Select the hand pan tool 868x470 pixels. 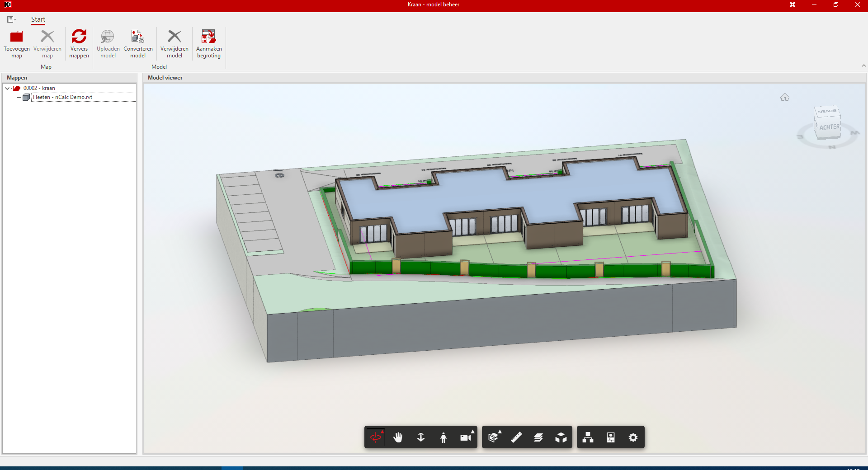click(398, 437)
